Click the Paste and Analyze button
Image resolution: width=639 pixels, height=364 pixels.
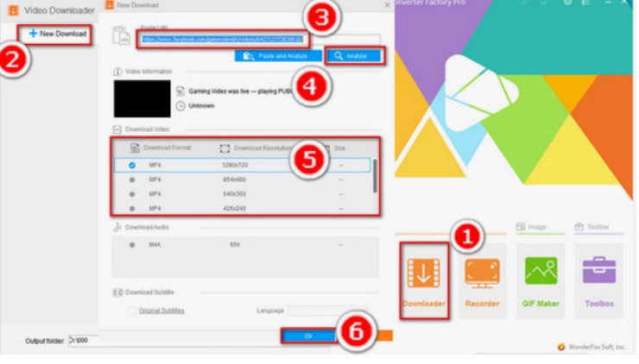[278, 56]
